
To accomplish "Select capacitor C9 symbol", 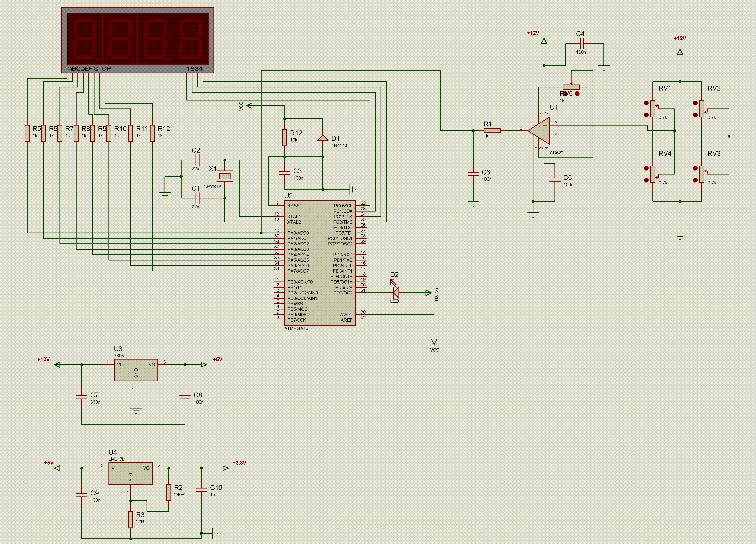I will (x=82, y=495).
